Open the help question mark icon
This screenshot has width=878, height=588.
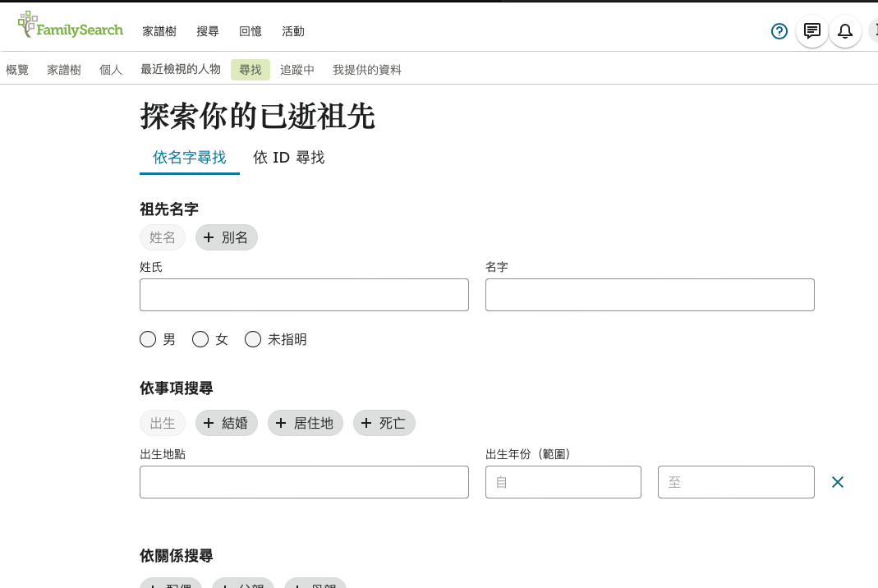[779, 31]
